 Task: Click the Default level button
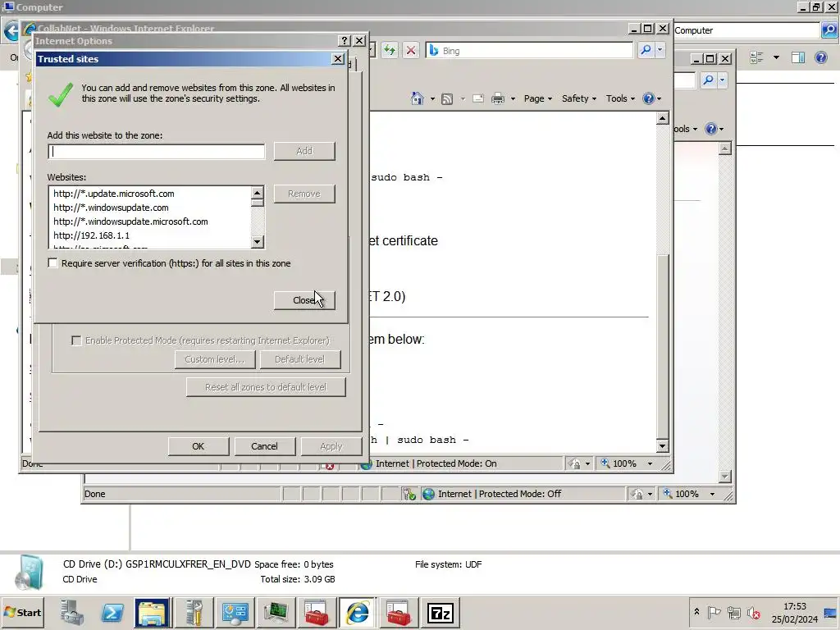300,359
